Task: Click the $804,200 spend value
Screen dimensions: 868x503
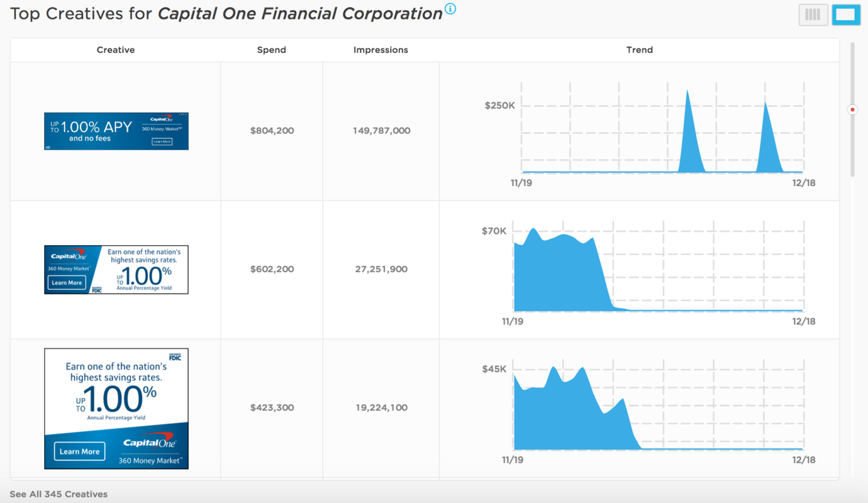Action: coord(271,131)
